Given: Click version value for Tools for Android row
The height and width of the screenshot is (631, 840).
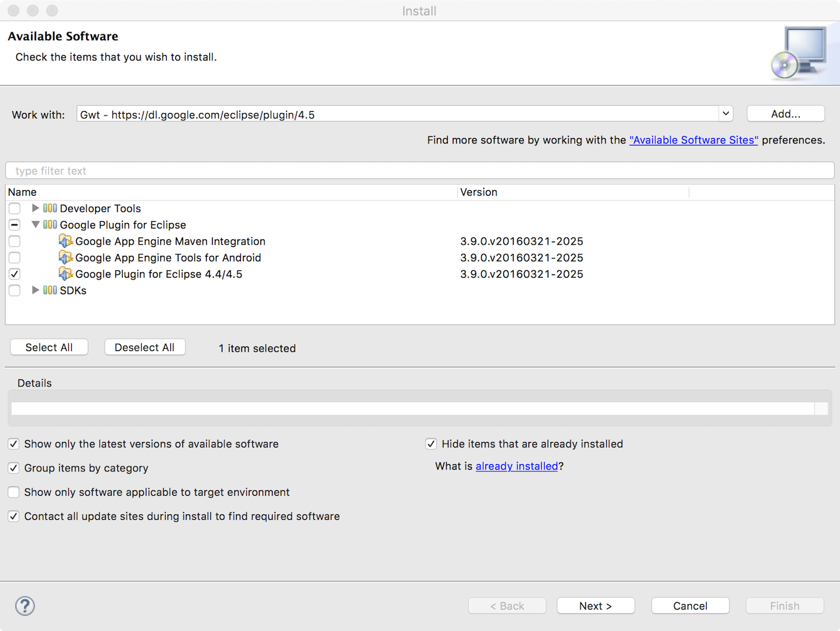Looking at the screenshot, I should coord(521,258).
